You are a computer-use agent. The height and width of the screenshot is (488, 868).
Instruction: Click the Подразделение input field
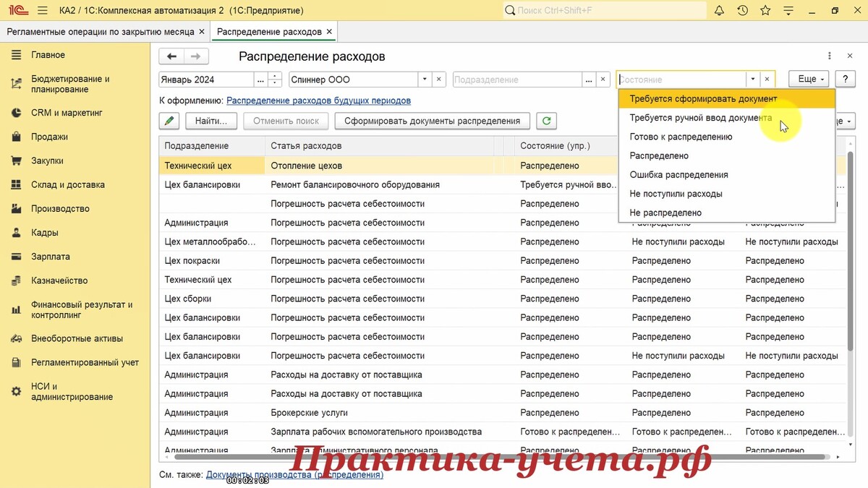516,80
